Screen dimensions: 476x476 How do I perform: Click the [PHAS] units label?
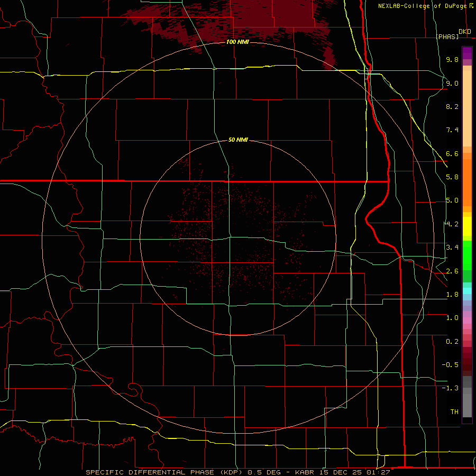[x=447, y=36]
